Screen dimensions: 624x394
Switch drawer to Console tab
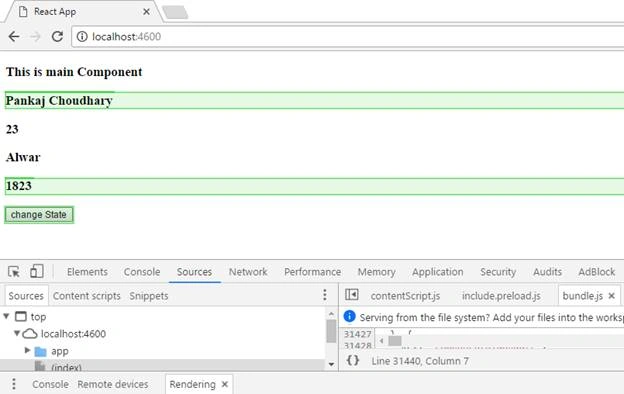pos(50,384)
